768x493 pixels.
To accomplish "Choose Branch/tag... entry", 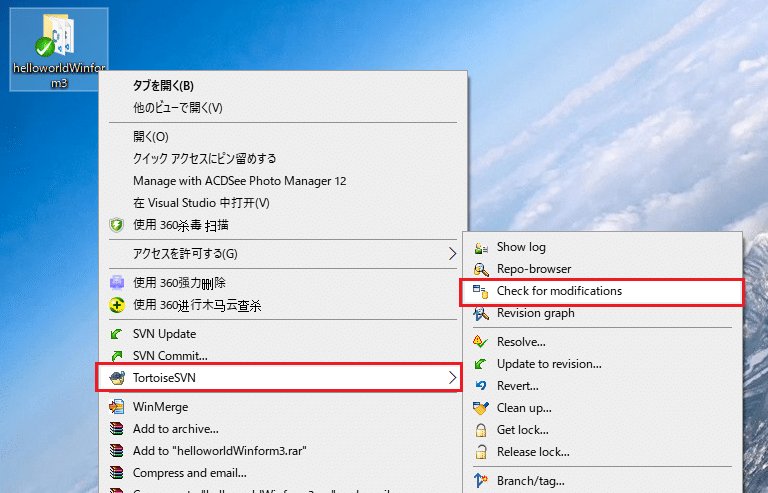I will 602,481.
